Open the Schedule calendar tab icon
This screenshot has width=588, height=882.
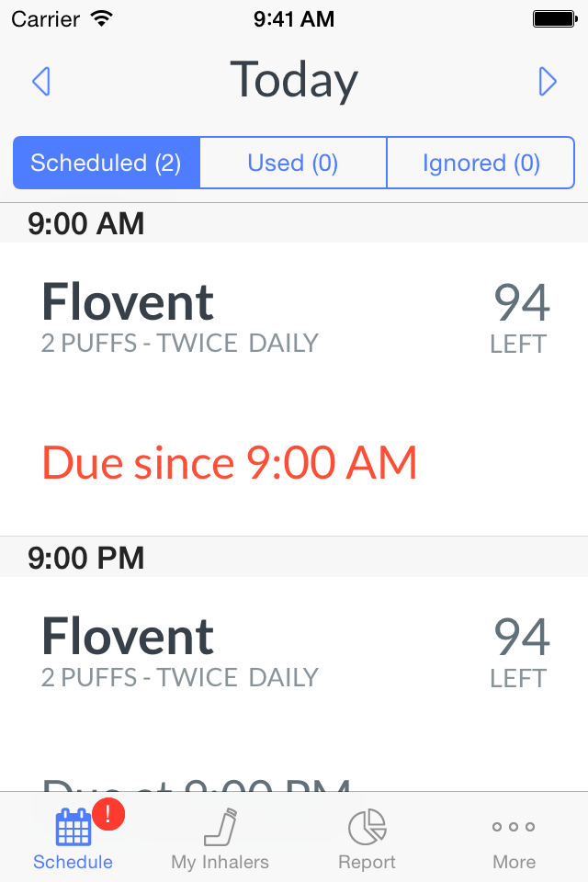[x=73, y=827]
